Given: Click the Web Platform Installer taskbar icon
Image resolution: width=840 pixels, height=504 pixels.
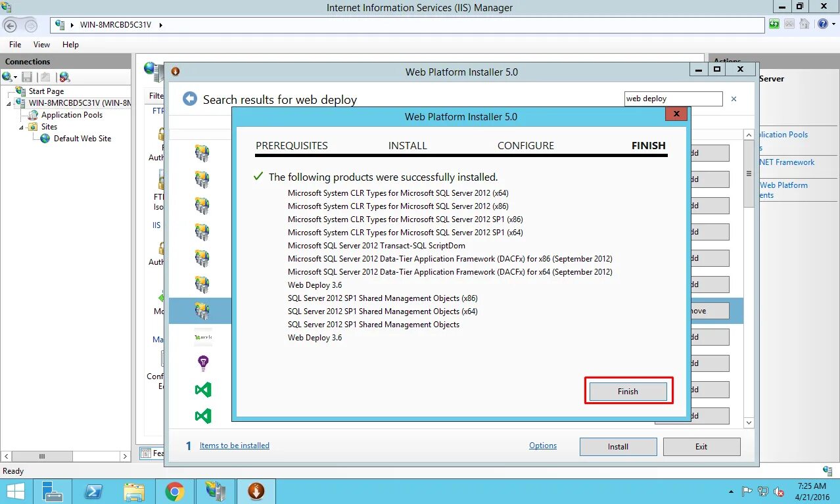Looking at the screenshot, I should [x=256, y=491].
